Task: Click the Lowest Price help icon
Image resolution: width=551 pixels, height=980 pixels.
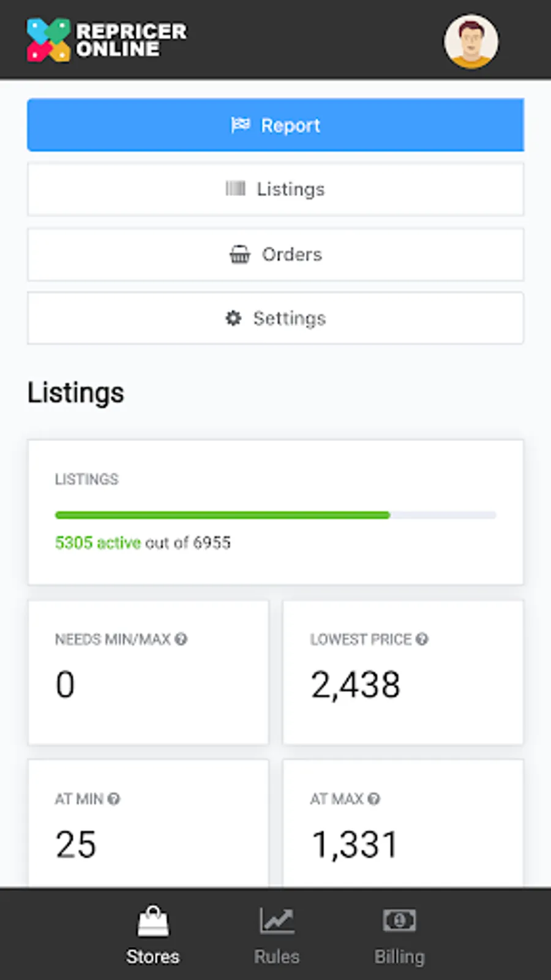Action: pyautogui.click(x=422, y=639)
